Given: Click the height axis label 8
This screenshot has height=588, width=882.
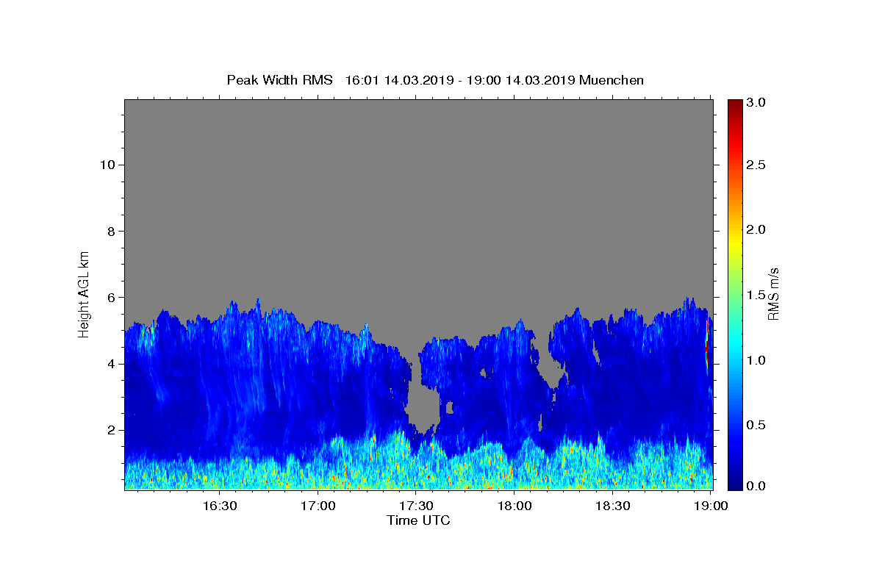Looking at the screenshot, I should tap(110, 231).
